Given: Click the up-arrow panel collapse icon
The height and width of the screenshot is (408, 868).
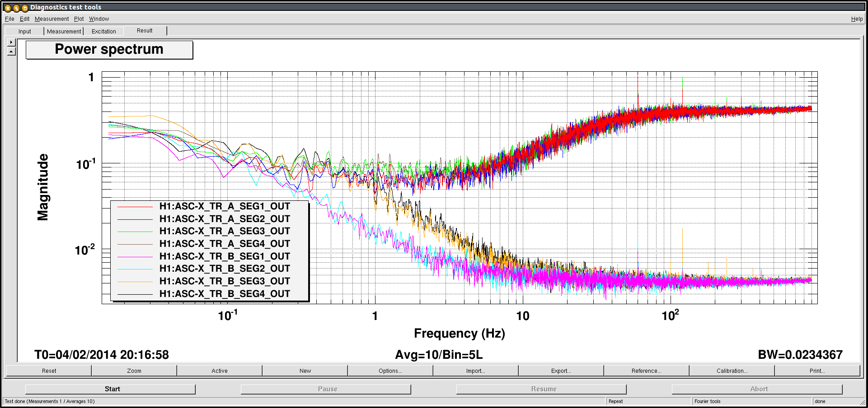Looking at the screenshot, I should pyautogui.click(x=11, y=51).
